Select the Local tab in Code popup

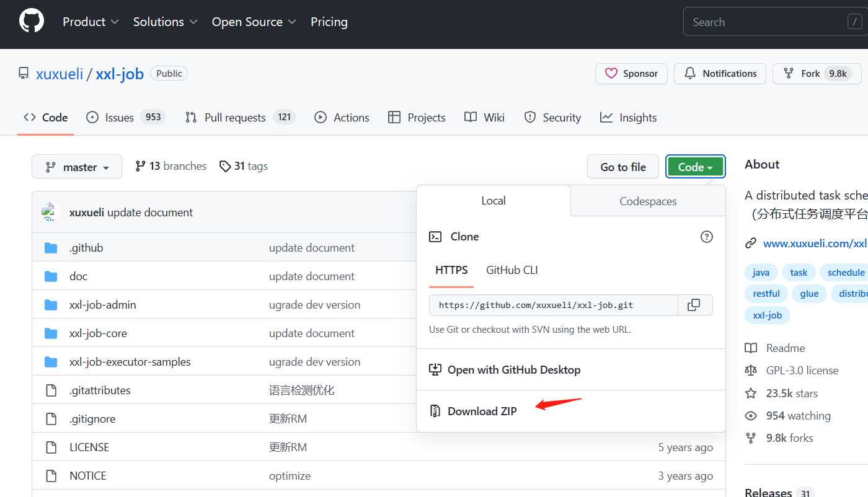(x=494, y=201)
